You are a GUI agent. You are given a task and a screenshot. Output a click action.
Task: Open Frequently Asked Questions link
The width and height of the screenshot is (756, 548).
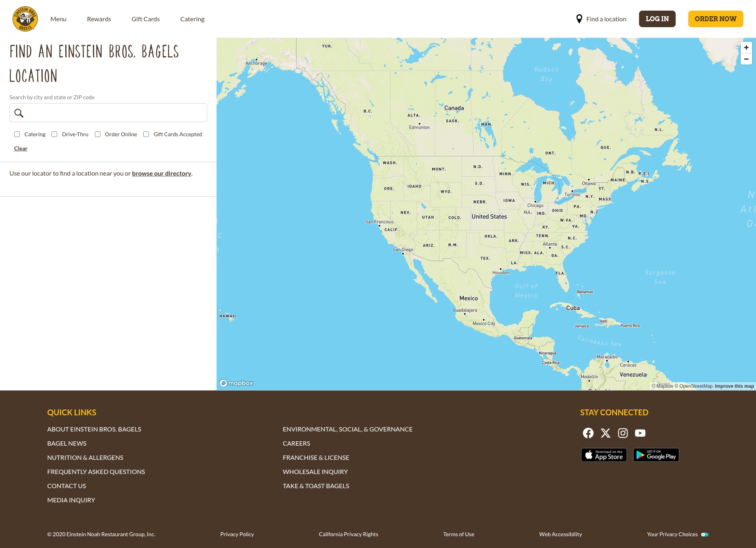click(x=96, y=472)
